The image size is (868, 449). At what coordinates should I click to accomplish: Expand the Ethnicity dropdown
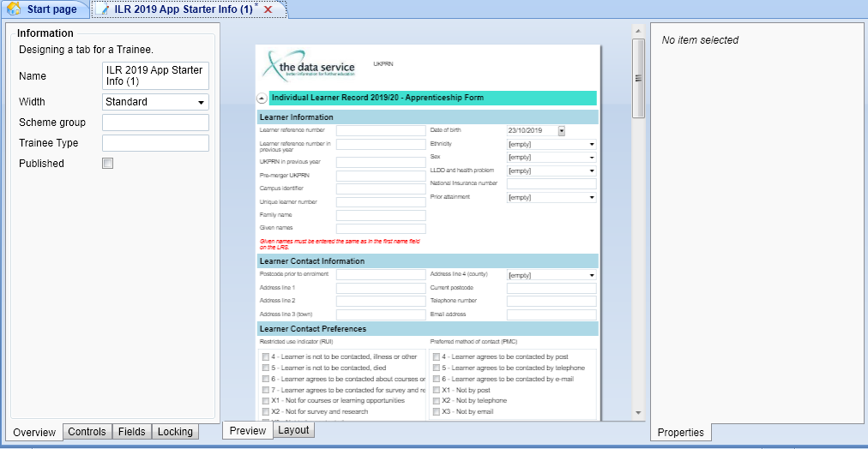(592, 145)
